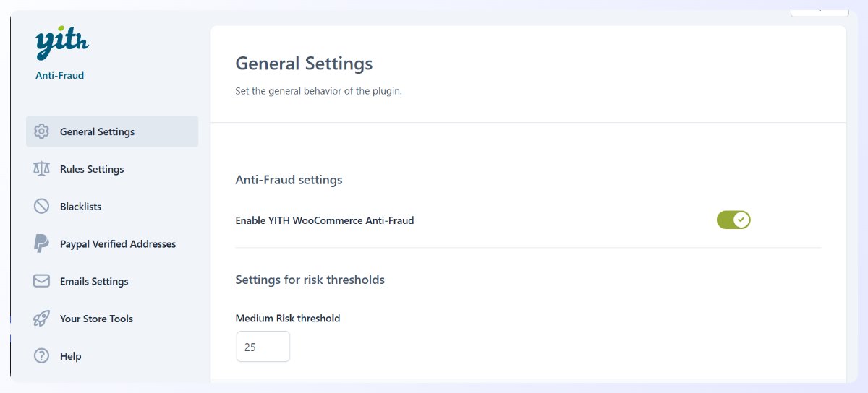Focus the Medium Risk threshold field
This screenshot has height=393, width=868.
[263, 347]
